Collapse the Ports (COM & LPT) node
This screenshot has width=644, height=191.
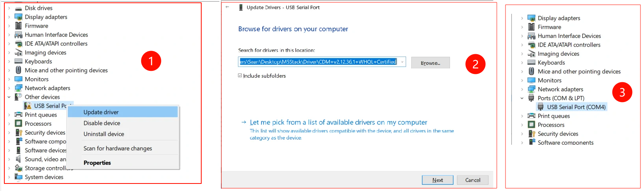click(522, 98)
